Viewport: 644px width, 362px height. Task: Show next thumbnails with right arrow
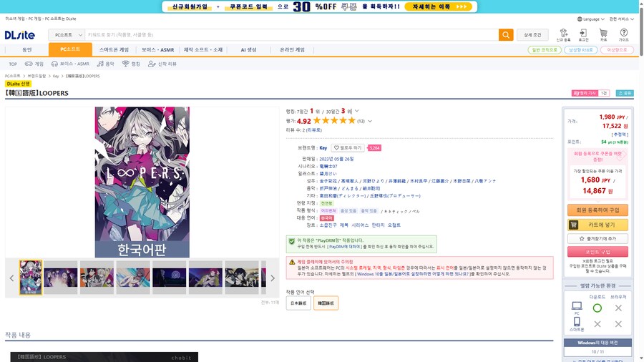pos(273,278)
